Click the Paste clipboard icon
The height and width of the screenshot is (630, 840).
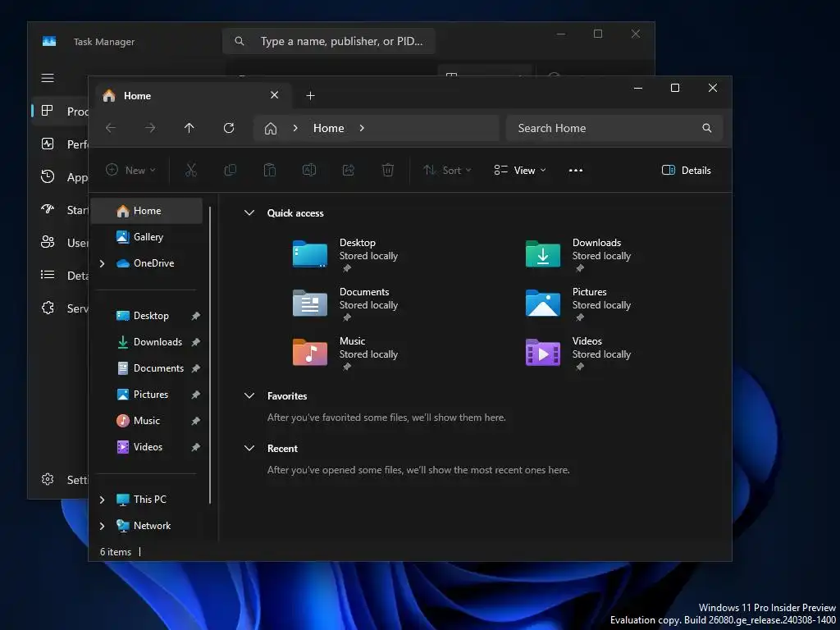click(269, 171)
